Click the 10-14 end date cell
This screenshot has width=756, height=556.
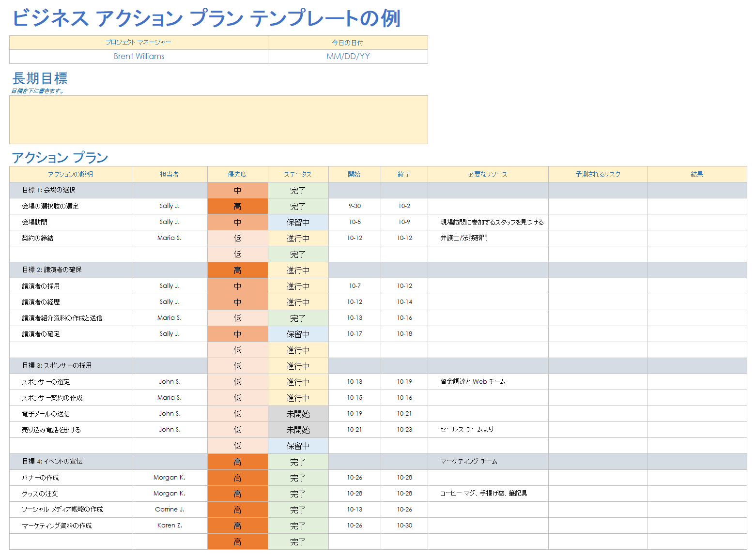404,302
